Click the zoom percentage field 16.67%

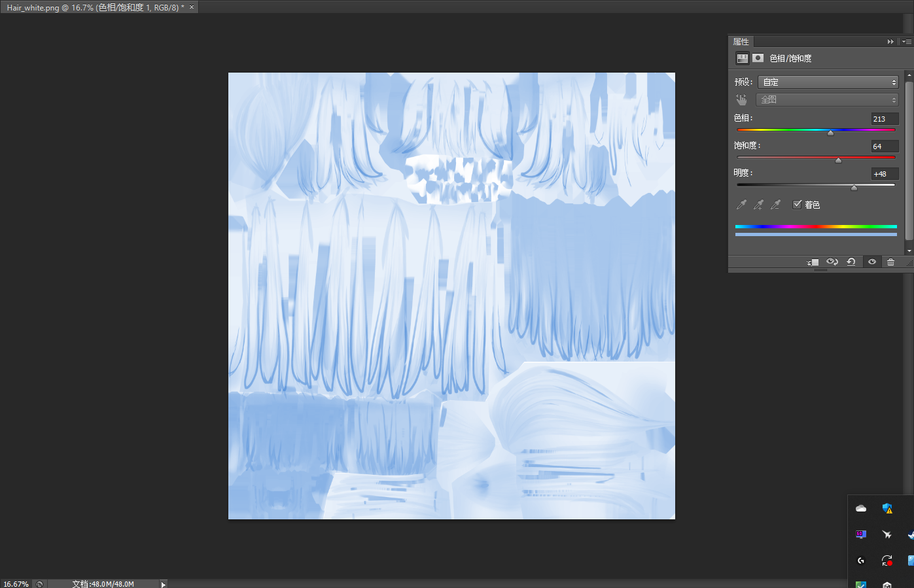tap(16, 584)
